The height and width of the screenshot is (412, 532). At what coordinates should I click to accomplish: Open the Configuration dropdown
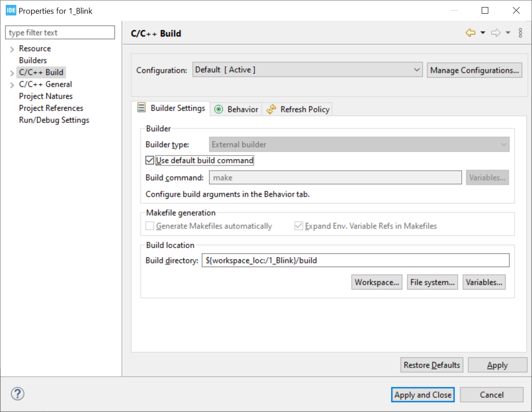point(307,70)
